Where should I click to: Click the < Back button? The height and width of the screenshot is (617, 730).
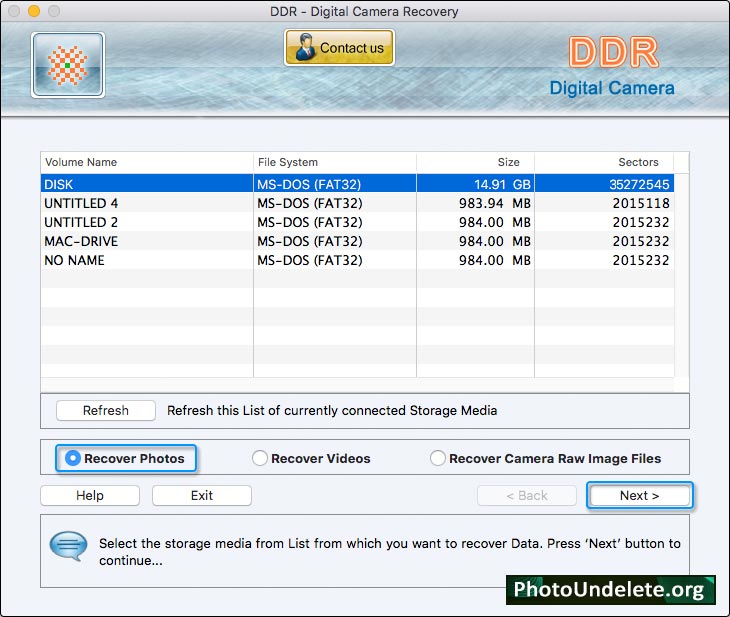pyautogui.click(x=527, y=495)
